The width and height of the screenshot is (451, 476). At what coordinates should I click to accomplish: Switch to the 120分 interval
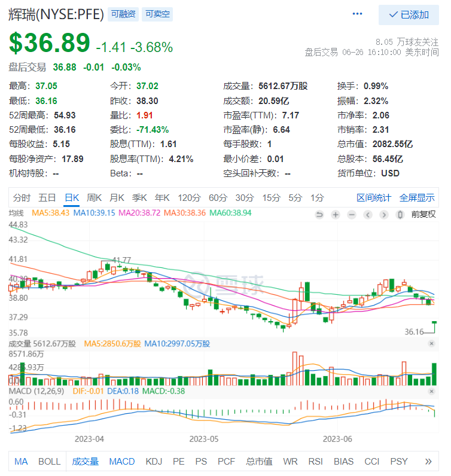pos(189,198)
